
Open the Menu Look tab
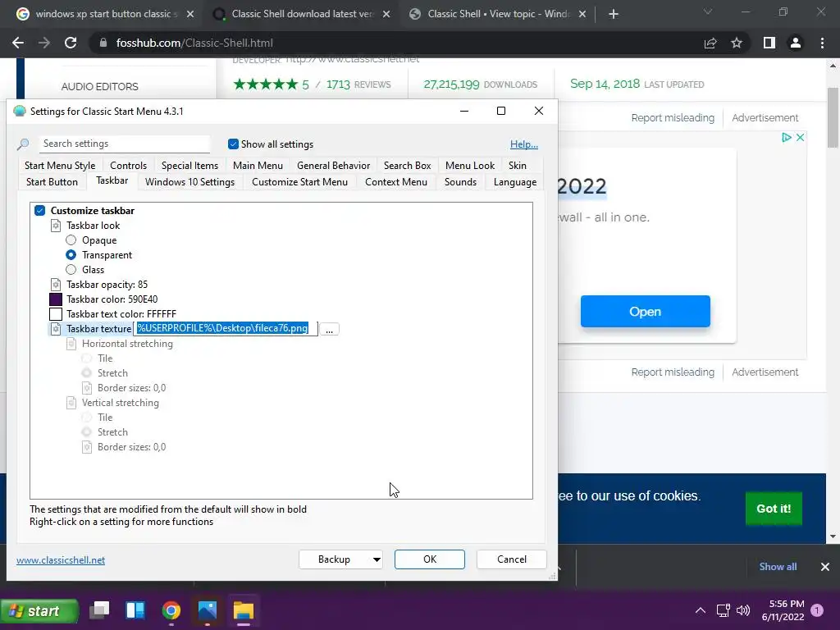point(470,166)
